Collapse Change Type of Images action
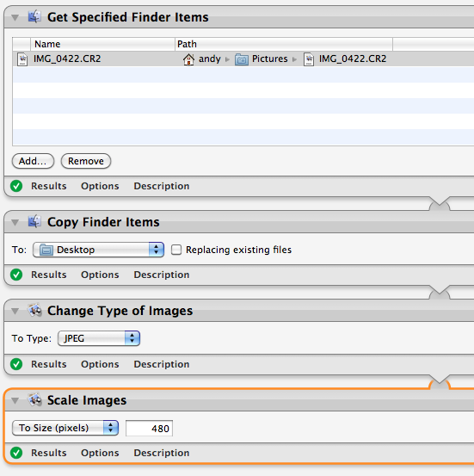Image resolution: width=474 pixels, height=476 pixels. (x=15, y=311)
